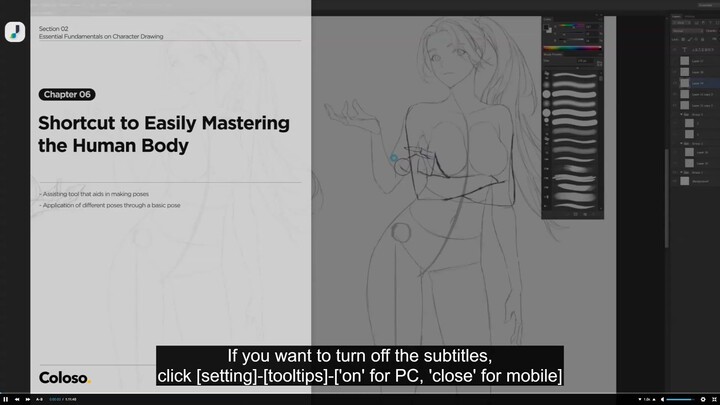Click "Essential Fundamentals on Character Drawing" text
This screenshot has width=720, height=405.
click(x=101, y=36)
